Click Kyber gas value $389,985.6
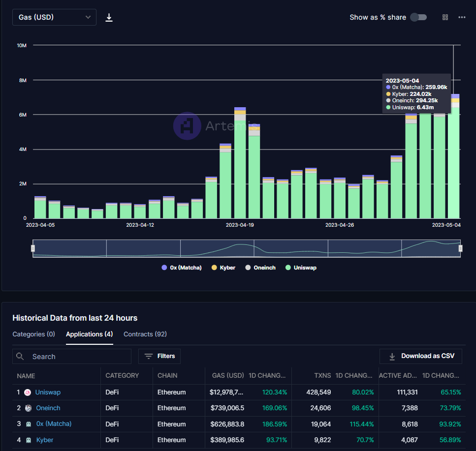This screenshot has height=451, width=476. tap(227, 440)
